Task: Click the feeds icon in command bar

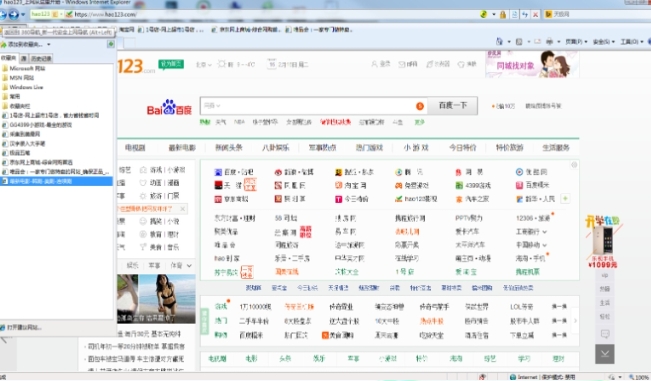Action: [519, 42]
